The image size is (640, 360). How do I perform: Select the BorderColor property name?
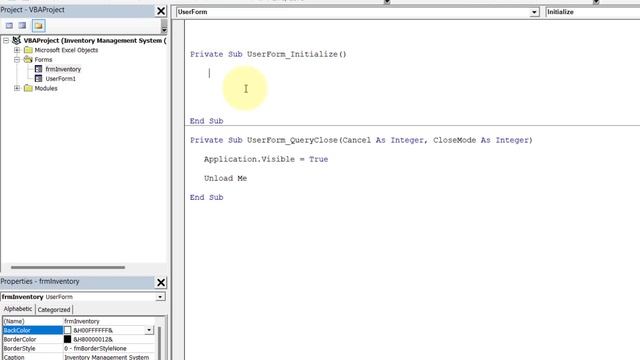(x=20, y=339)
